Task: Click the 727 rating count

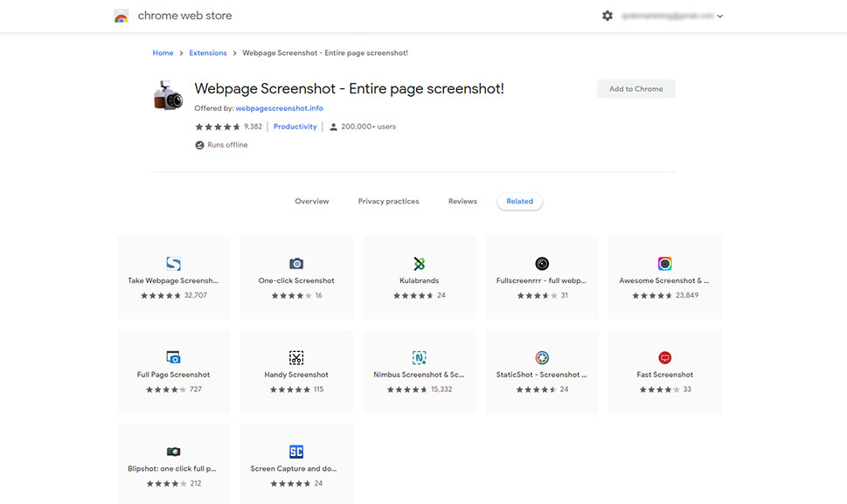Action: pyautogui.click(x=196, y=390)
